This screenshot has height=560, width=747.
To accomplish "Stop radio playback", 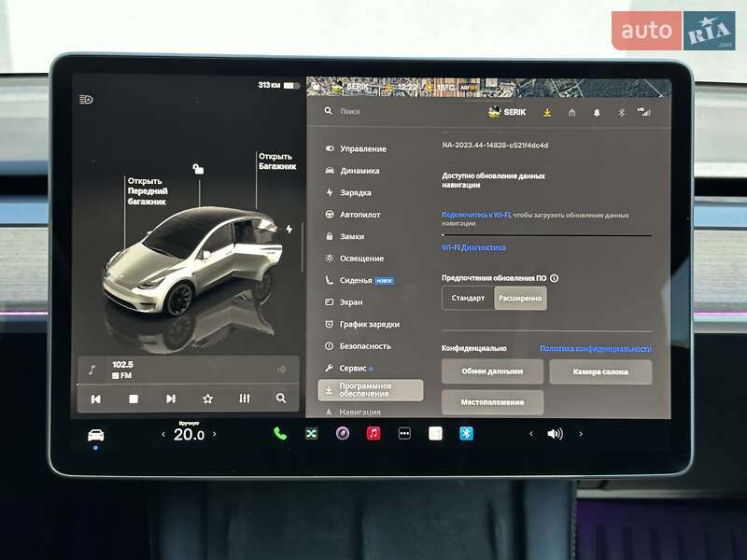I will coord(134,399).
